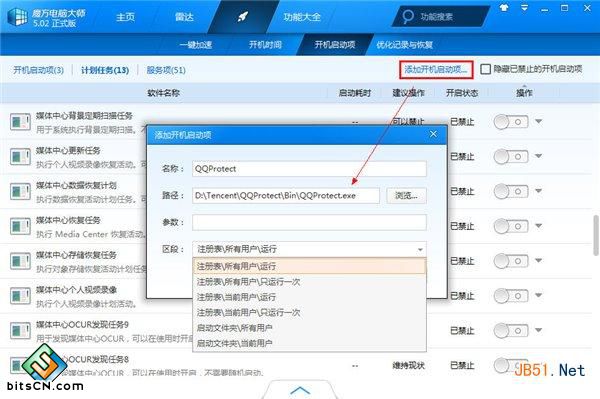The image size is (600, 399).
Task: Show 计划任务(13) list
Action: point(105,70)
